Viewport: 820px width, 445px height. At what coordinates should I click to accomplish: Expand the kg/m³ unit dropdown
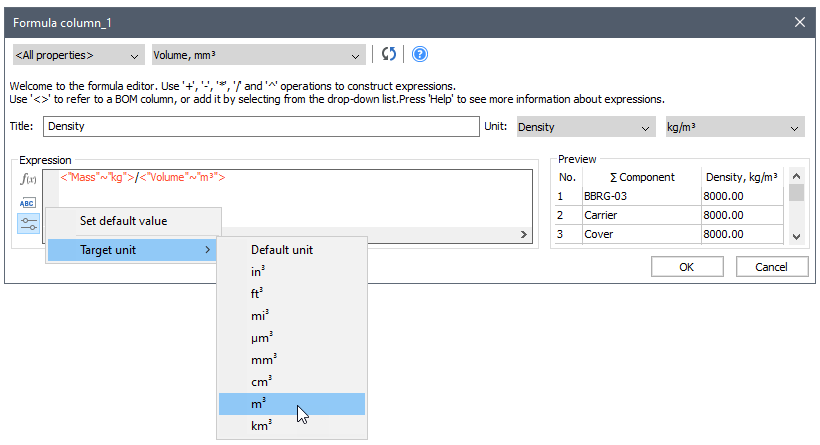(735, 127)
